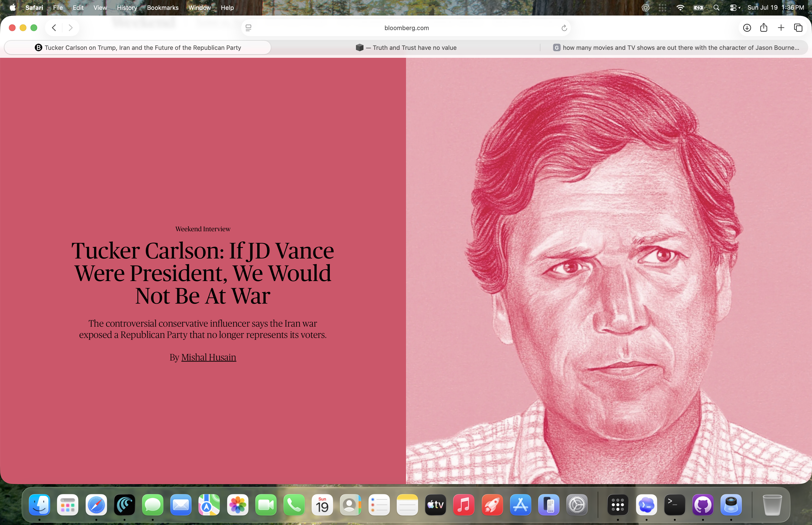Switch to the Truth and Trust tab

pyautogui.click(x=406, y=48)
